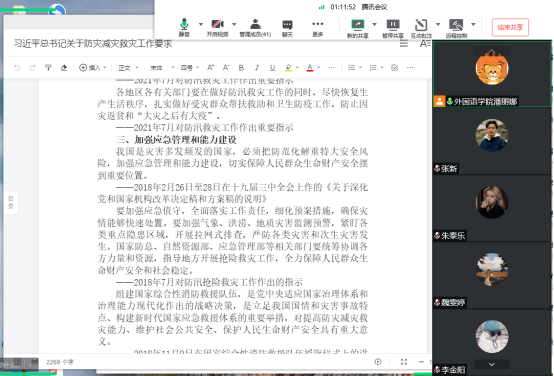Image resolution: width=554 pixels, height=376 pixels.
Task: Click the locate target icon in the document status bar
Action: (378, 362)
